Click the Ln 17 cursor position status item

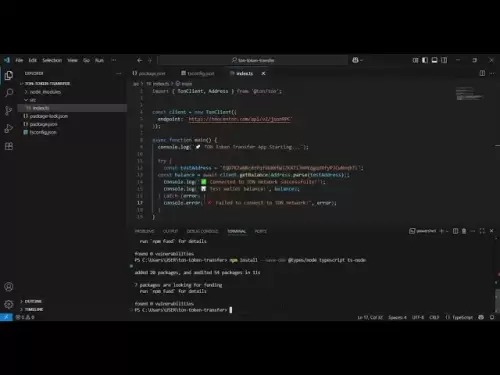[x=370, y=317]
